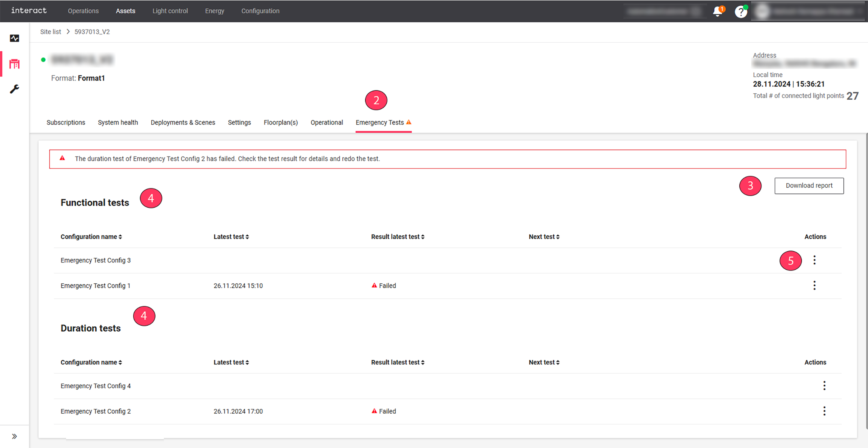Screen dimensions: 868x448
Task: Open actions menu for Emergency Test Config 3
Action: coord(814,260)
